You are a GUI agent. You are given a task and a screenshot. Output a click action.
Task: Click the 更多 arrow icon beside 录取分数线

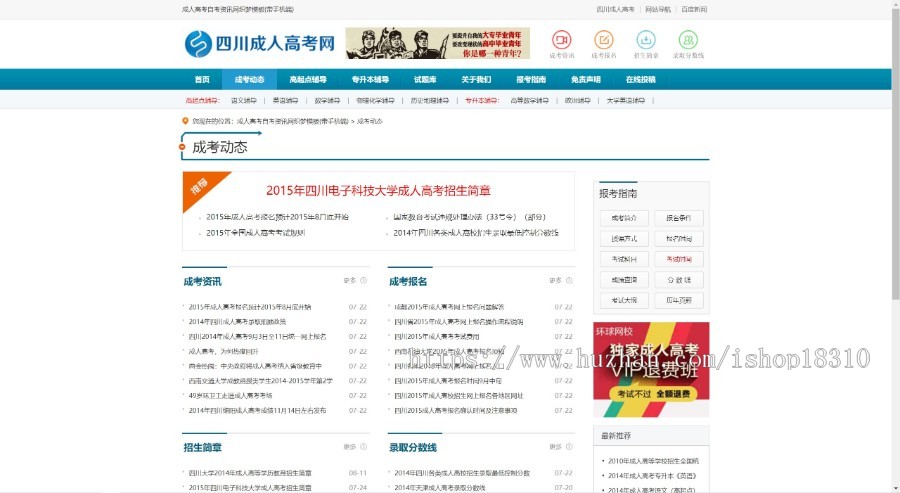click(569, 447)
